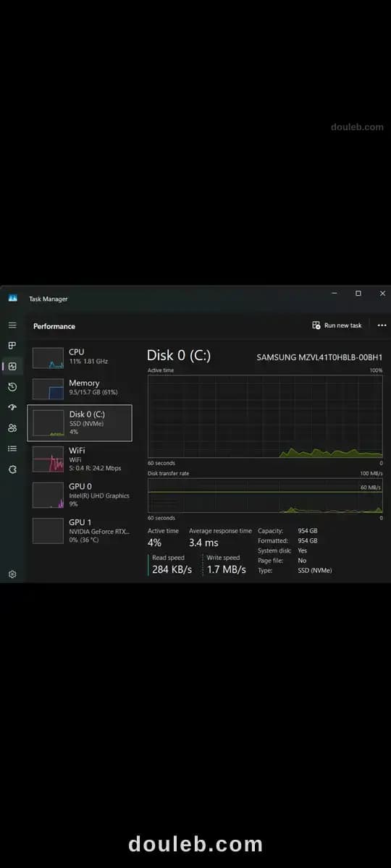Image resolution: width=391 pixels, height=868 pixels.
Task: Click the Active time graph
Action: click(265, 417)
